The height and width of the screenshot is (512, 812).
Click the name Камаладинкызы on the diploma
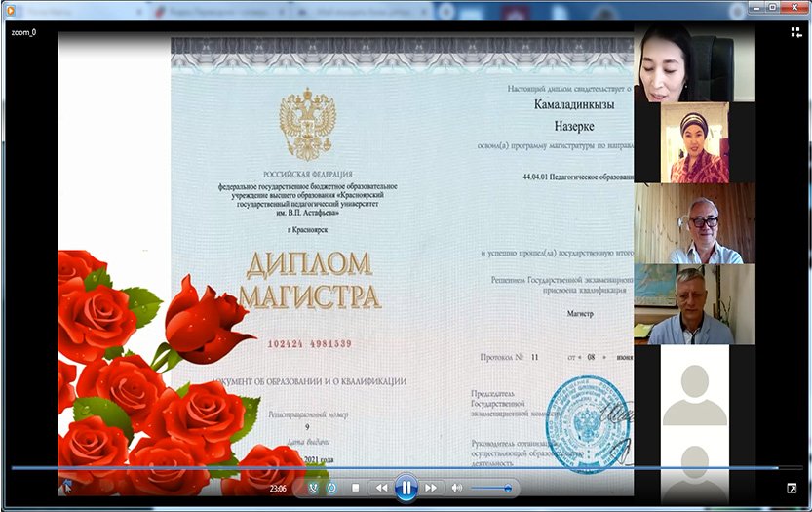point(574,104)
